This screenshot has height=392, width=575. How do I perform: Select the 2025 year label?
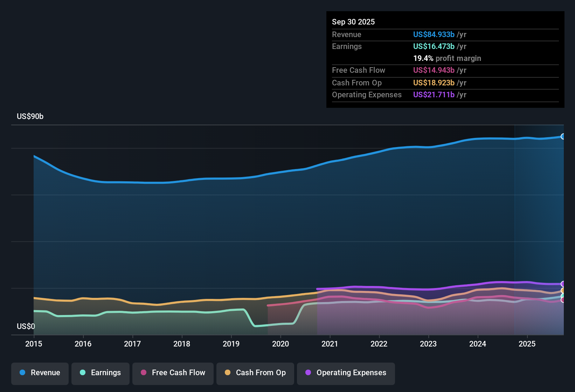527,344
